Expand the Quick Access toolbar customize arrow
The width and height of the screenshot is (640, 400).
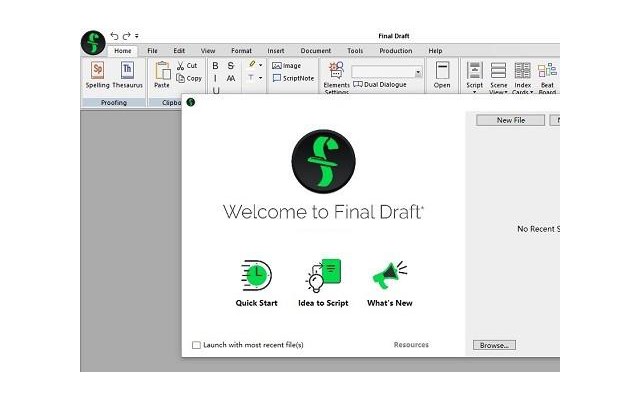tap(137, 36)
